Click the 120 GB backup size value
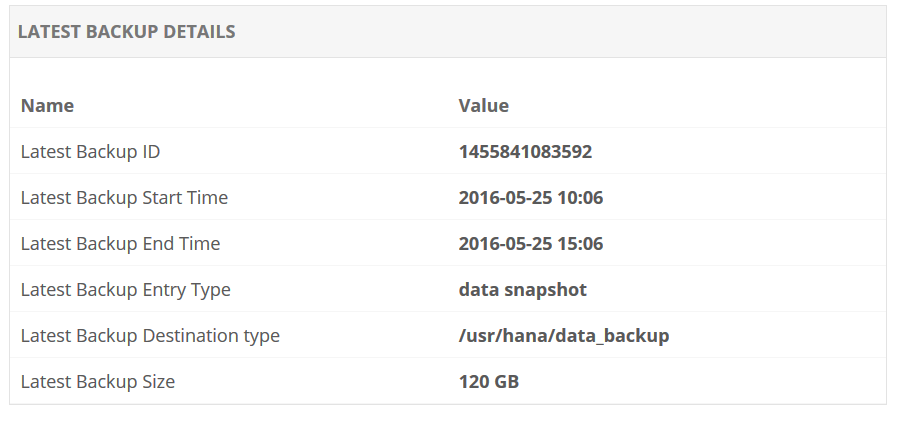This screenshot has height=425, width=900. point(489,382)
